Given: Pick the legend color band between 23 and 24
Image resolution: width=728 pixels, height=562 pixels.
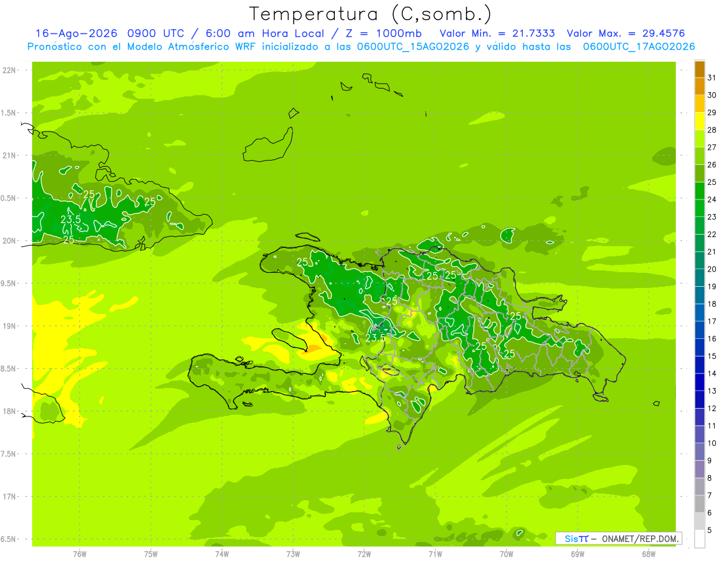Looking at the screenshot, I should [x=699, y=209].
